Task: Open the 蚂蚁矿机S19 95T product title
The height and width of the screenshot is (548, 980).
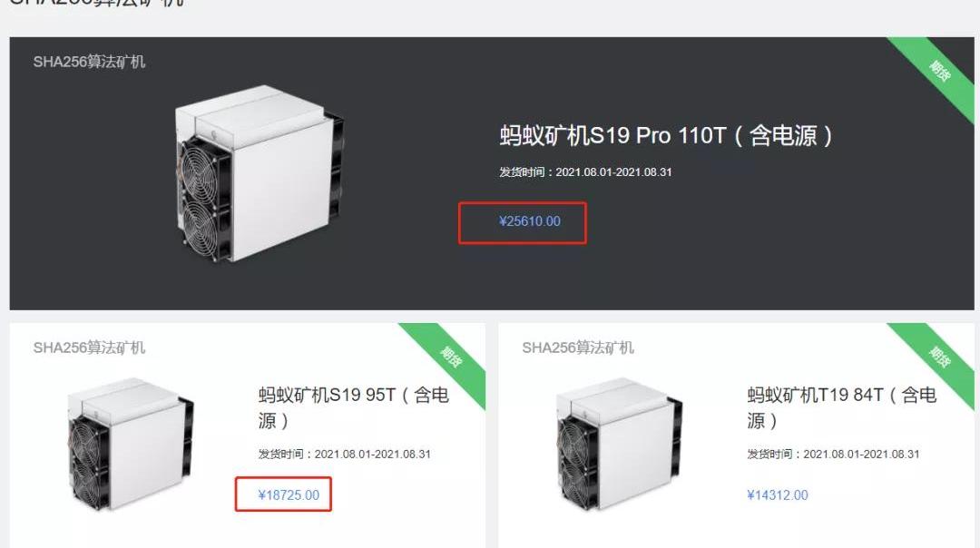Action: pyautogui.click(x=354, y=407)
